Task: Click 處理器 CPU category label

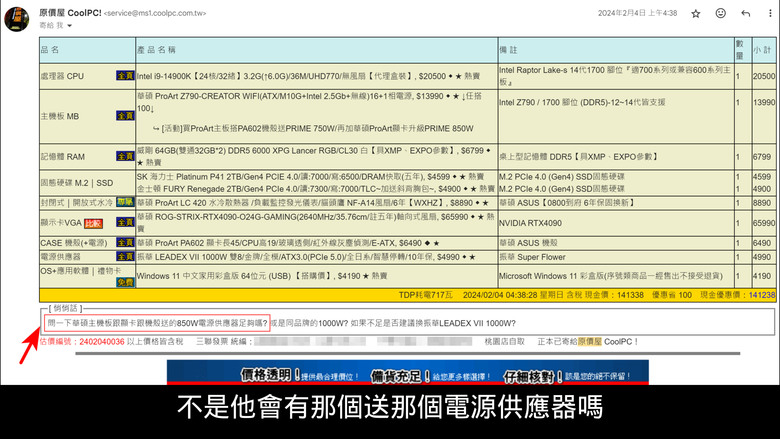Action: click(x=62, y=76)
